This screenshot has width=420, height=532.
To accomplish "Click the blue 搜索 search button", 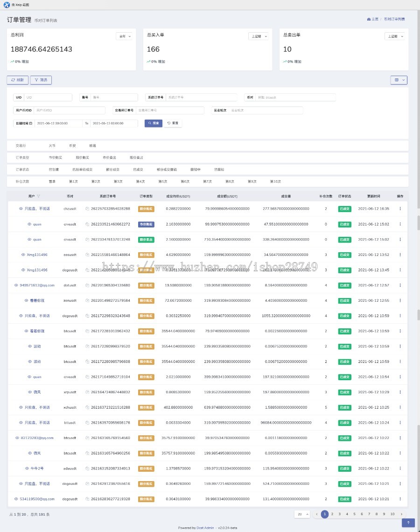I will pos(153,123).
